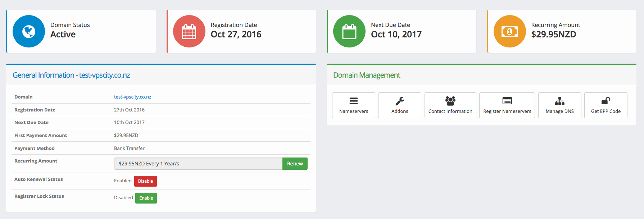Viewport: 644px width, 219px height.
Task: Open Addons via the wrench icon
Action: click(x=399, y=101)
